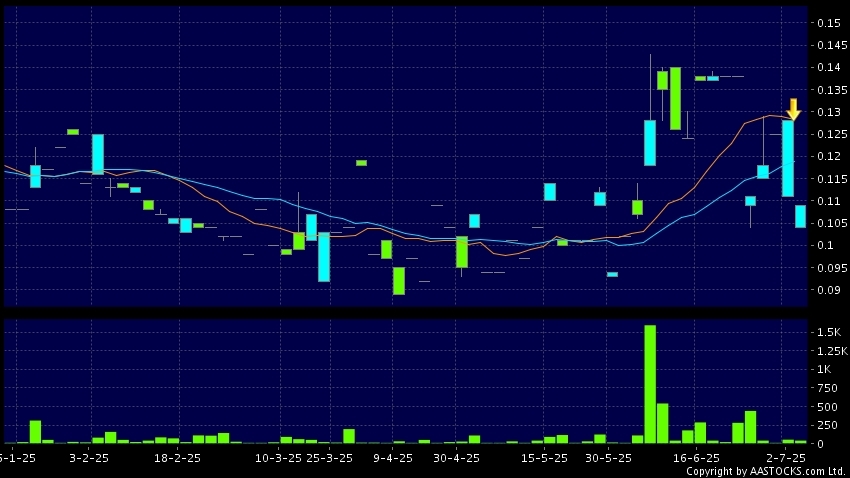Select the 0.145 price axis label

tap(832, 45)
